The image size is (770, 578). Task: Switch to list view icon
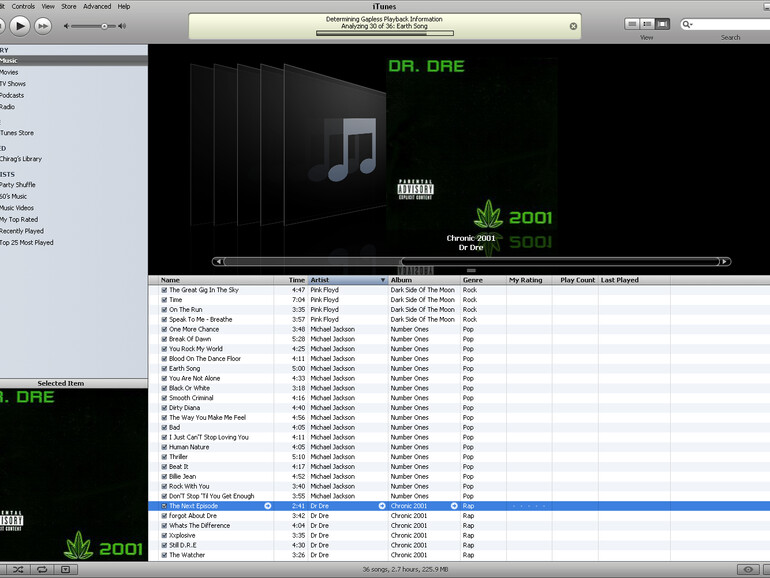tap(632, 24)
